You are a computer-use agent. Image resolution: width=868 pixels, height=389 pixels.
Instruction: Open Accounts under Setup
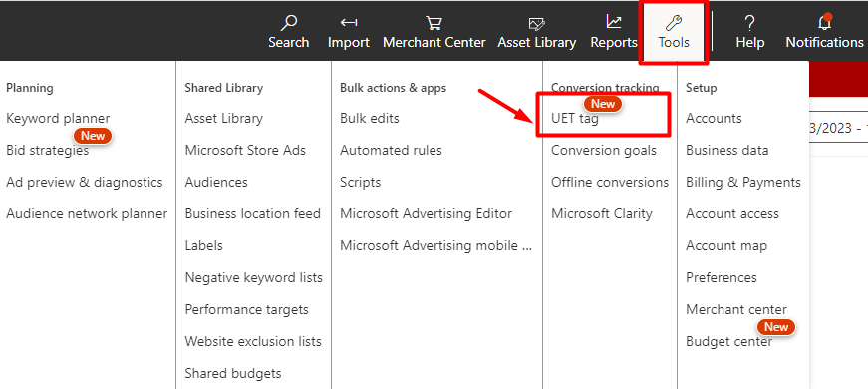[714, 118]
